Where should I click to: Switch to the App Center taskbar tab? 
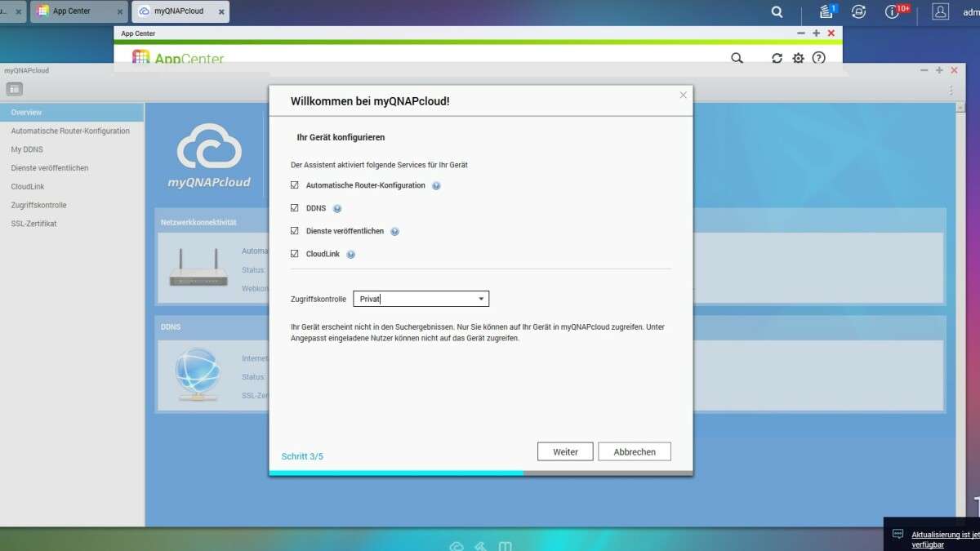79,11
